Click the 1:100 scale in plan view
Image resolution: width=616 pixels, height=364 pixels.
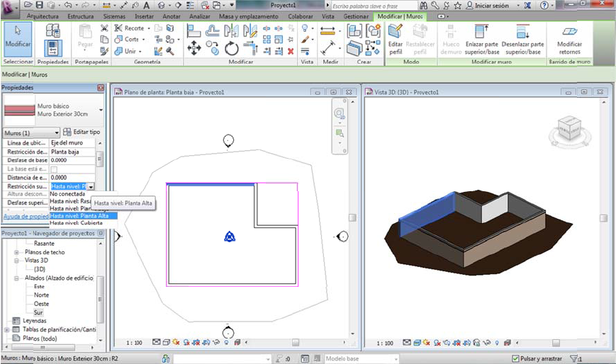point(134,343)
